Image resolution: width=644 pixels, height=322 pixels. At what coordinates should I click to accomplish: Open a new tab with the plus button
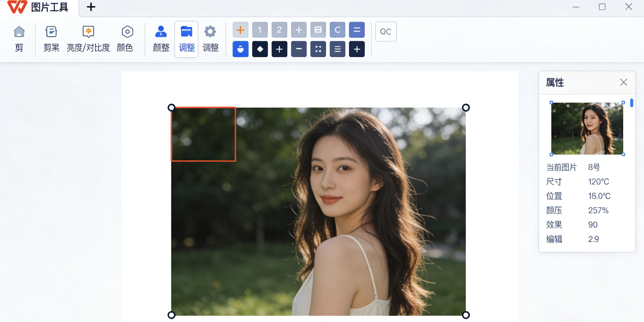point(90,7)
